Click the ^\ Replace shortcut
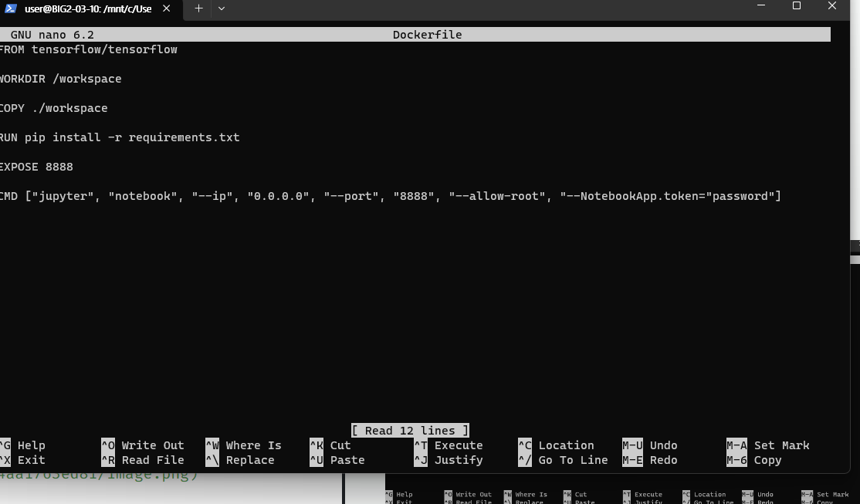The image size is (860, 504). [239, 460]
